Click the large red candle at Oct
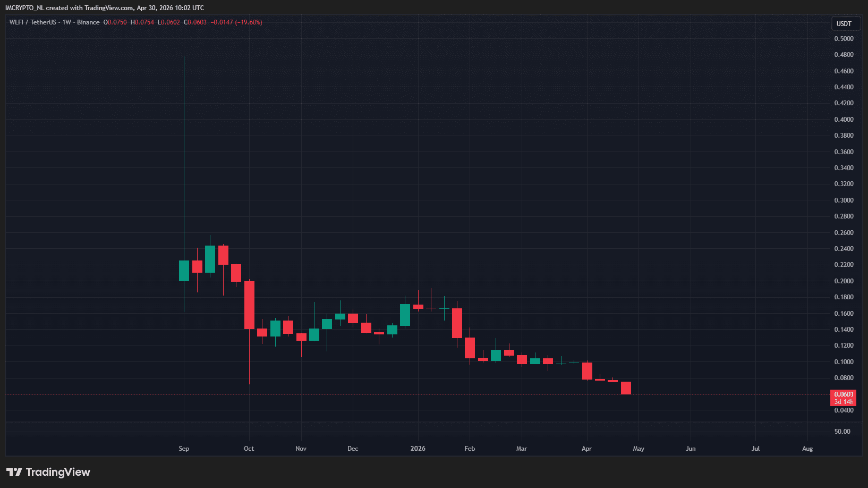The width and height of the screenshot is (868, 488). click(249, 305)
